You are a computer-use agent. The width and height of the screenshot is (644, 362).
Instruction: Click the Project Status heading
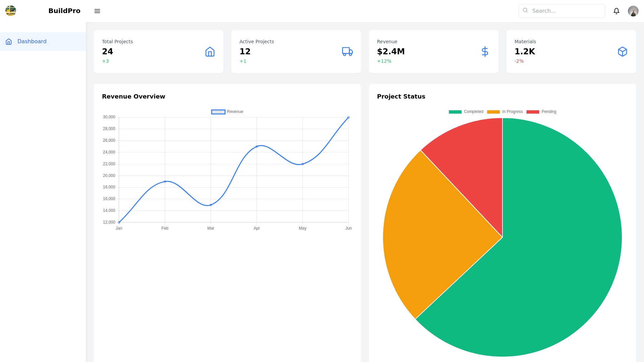(x=401, y=96)
